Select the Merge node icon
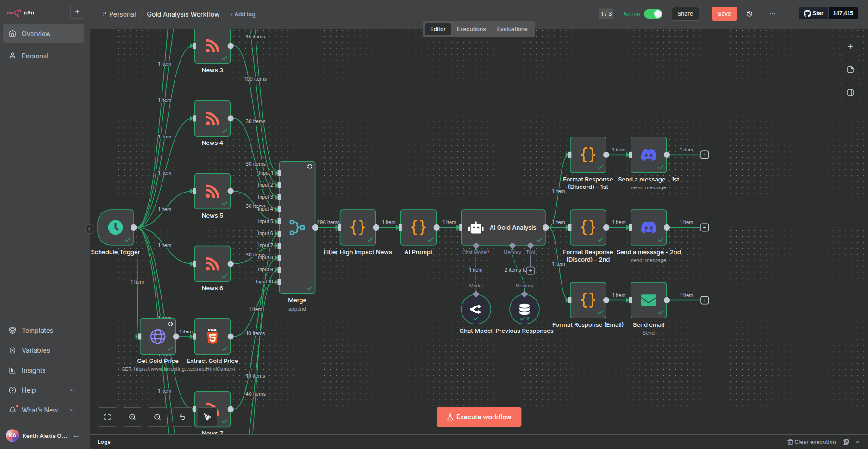The image size is (868, 449). pos(297,227)
